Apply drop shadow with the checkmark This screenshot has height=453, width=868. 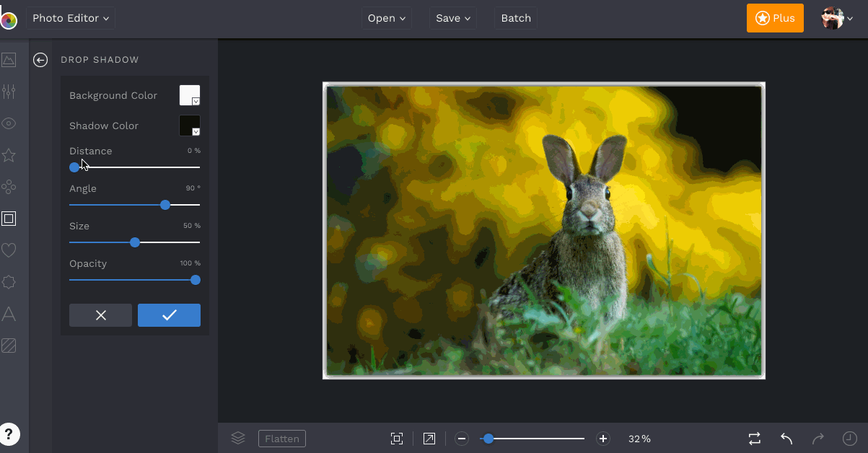[x=169, y=315]
